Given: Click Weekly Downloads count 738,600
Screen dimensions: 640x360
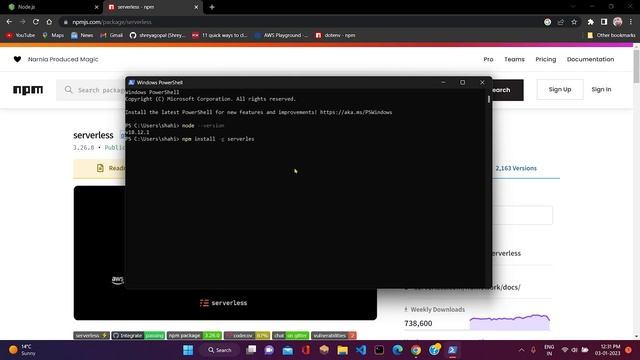Looking at the screenshot, I should (418, 323).
